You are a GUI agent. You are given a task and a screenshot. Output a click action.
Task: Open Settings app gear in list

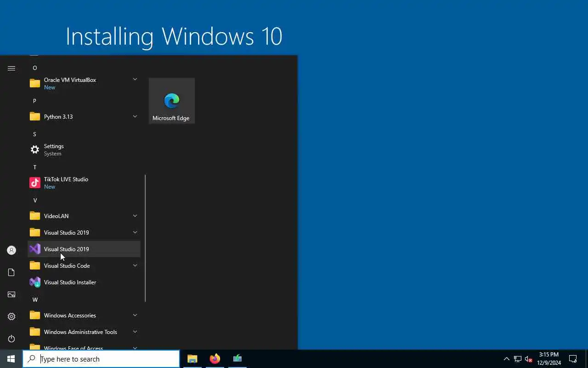[x=35, y=149]
